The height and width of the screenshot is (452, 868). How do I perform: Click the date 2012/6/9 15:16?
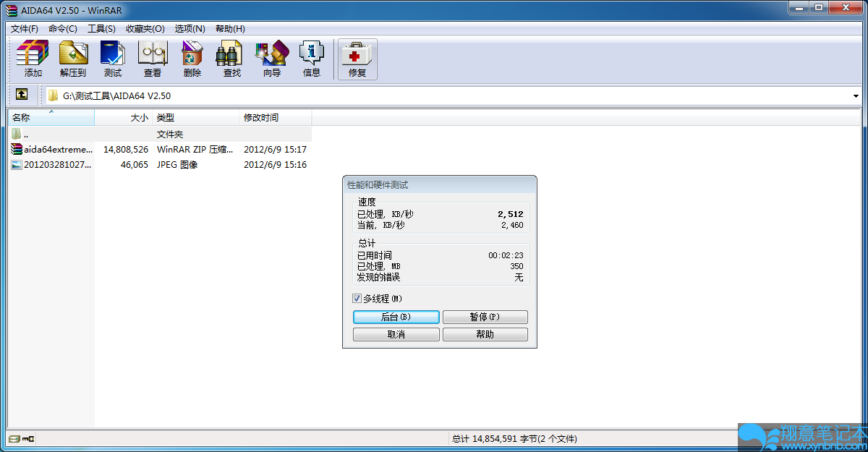pos(275,164)
